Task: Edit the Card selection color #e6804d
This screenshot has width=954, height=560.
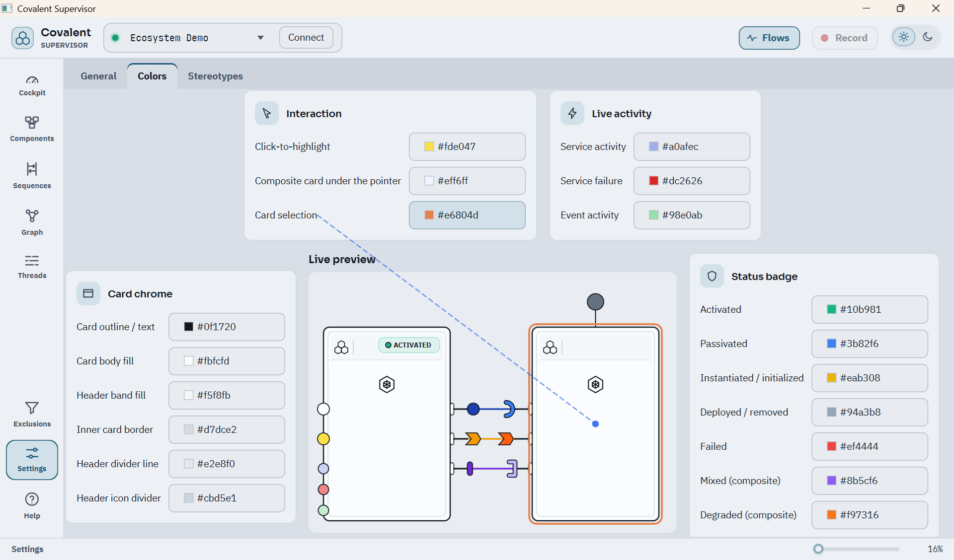Action: 467,215
